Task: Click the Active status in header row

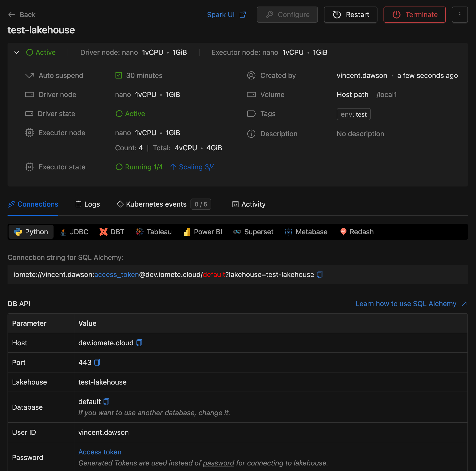Action: (41, 52)
